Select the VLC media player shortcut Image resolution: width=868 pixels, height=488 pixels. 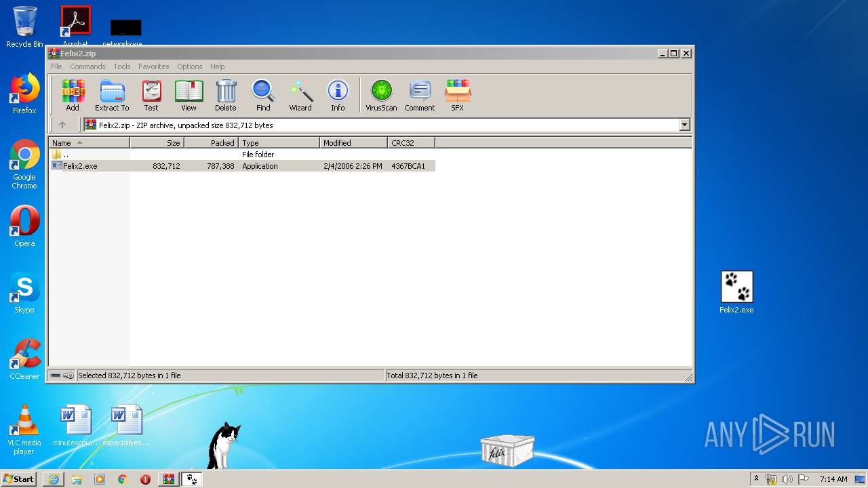coord(24,430)
